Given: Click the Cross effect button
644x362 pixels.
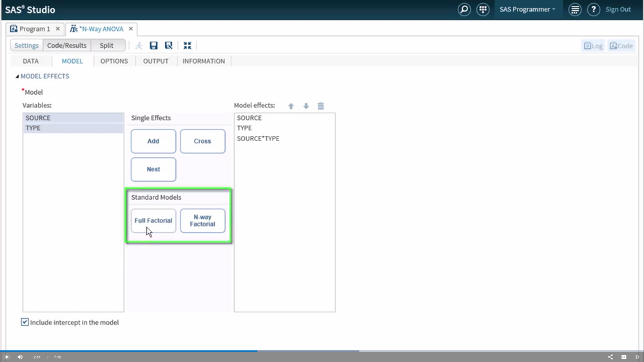Looking at the screenshot, I should coord(202,141).
